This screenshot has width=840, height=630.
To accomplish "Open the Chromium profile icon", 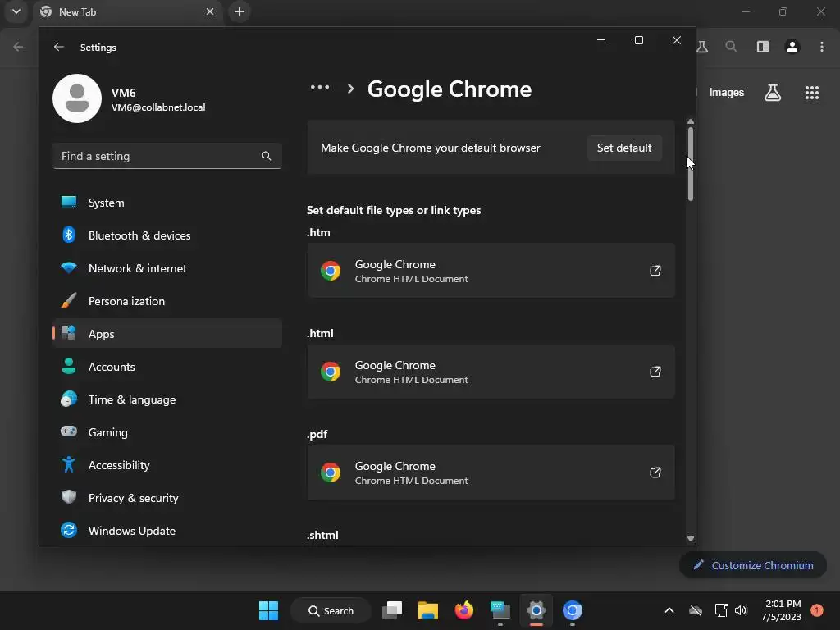I will coord(792,47).
